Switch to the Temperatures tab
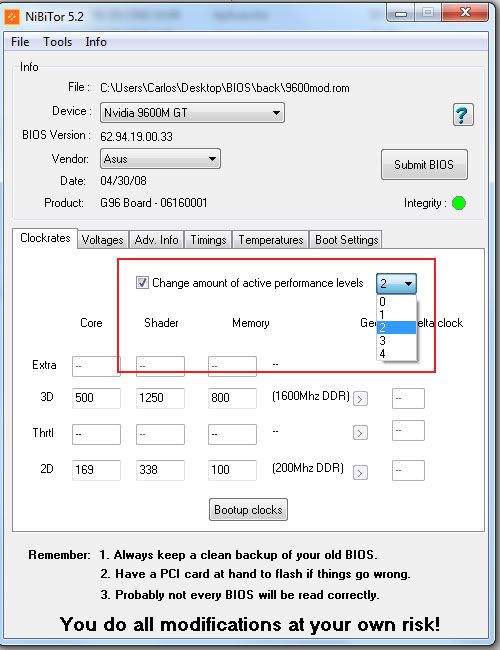 (271, 240)
